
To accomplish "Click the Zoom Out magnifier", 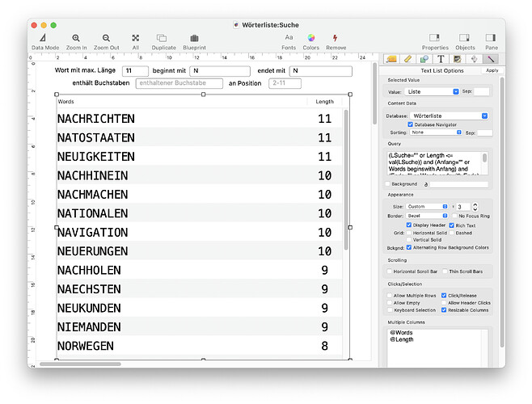I will (x=106, y=38).
